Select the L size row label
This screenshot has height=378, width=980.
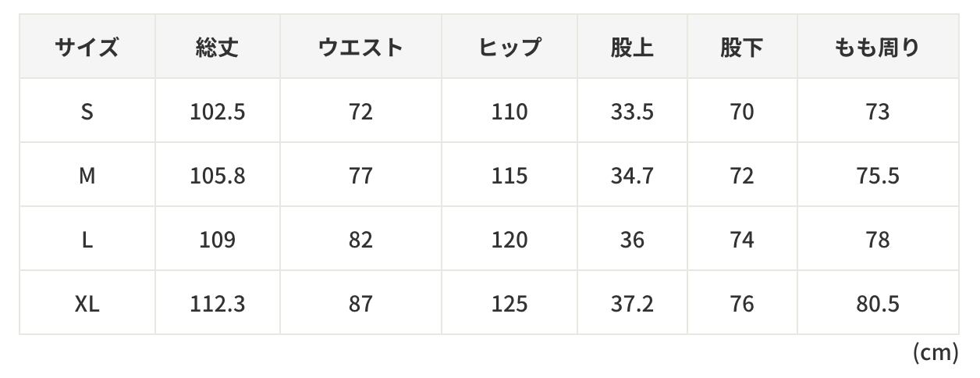pos(87,240)
